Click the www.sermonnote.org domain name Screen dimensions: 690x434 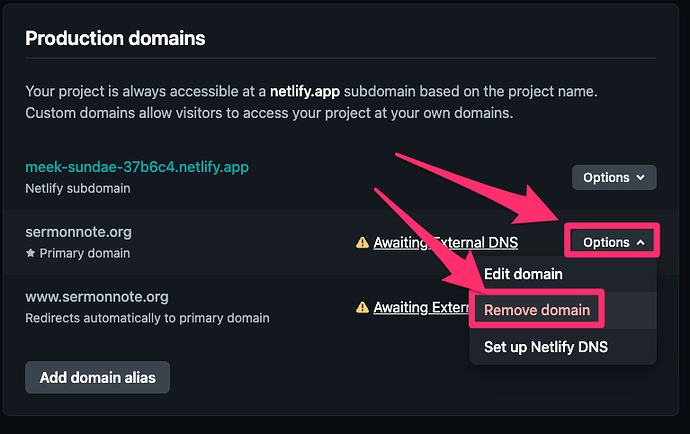[97, 297]
